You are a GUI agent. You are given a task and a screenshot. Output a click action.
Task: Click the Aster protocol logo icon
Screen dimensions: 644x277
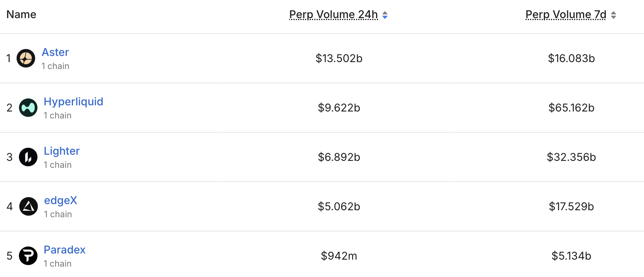click(26, 58)
